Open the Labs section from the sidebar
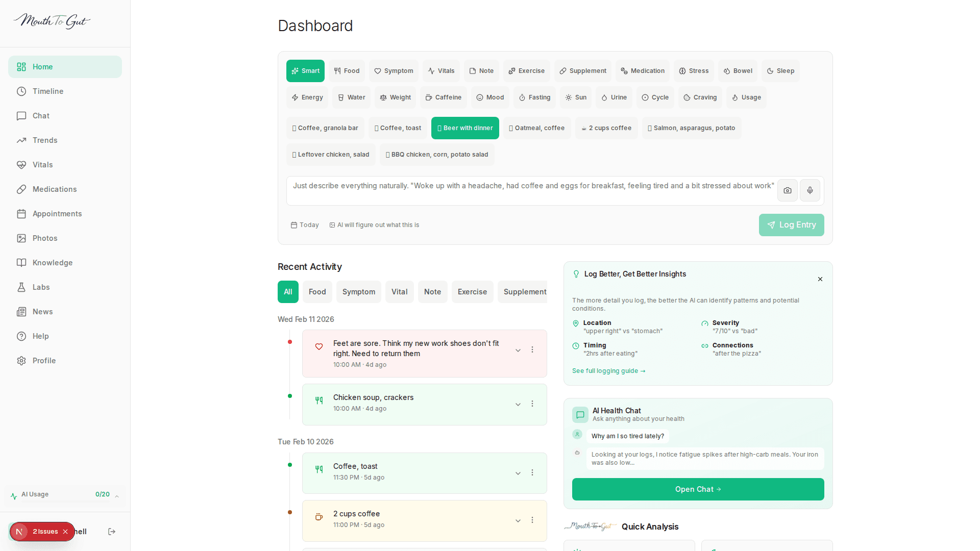980x551 pixels. 40,287
